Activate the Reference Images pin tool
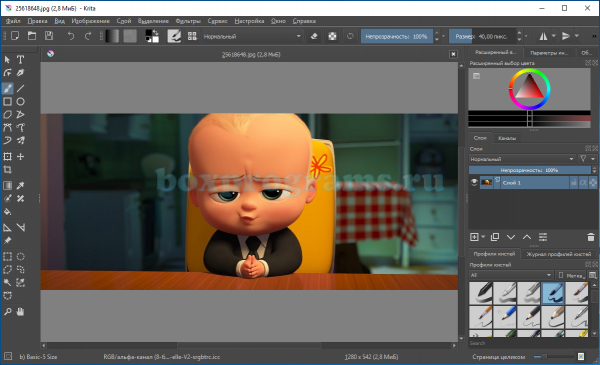The height and width of the screenshot is (365, 600). [x=7, y=241]
